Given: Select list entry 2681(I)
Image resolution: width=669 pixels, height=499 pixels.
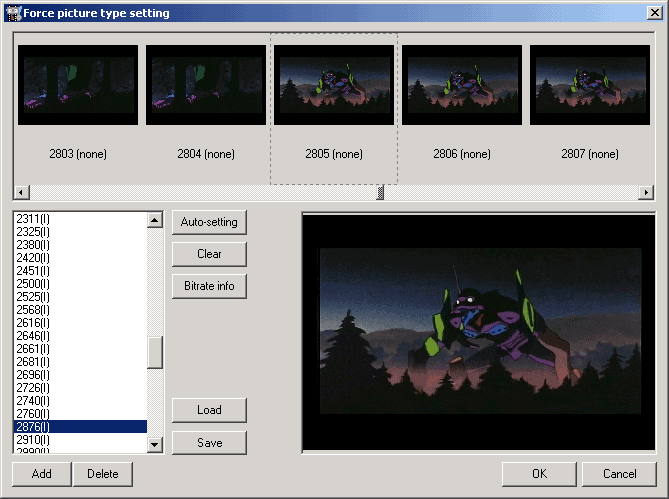Looking at the screenshot, I should point(80,362).
